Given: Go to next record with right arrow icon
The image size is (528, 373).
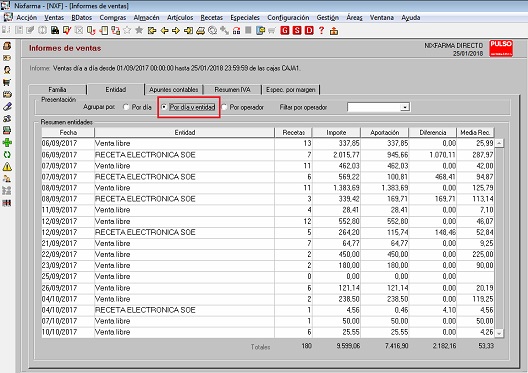Looking at the screenshot, I should [176, 31].
